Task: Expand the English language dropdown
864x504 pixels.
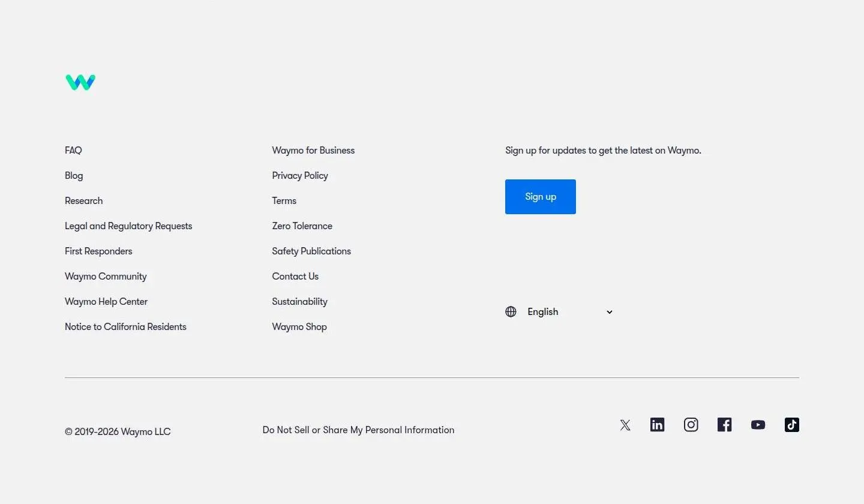Action: pyautogui.click(x=570, y=312)
